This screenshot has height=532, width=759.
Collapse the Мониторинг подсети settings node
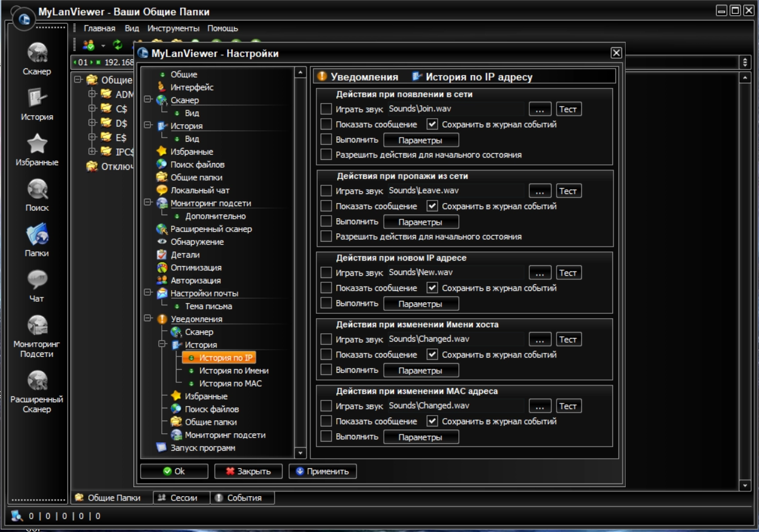(x=148, y=203)
